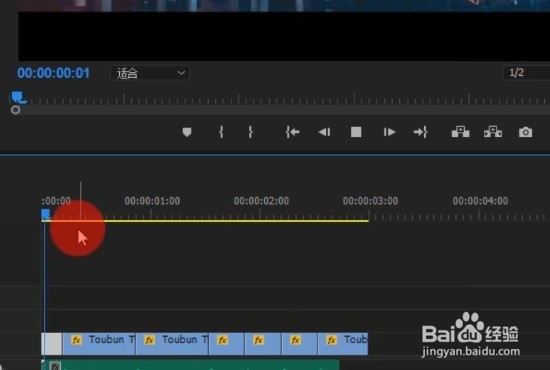
Task: Click the Lift button
Action: (x=461, y=132)
